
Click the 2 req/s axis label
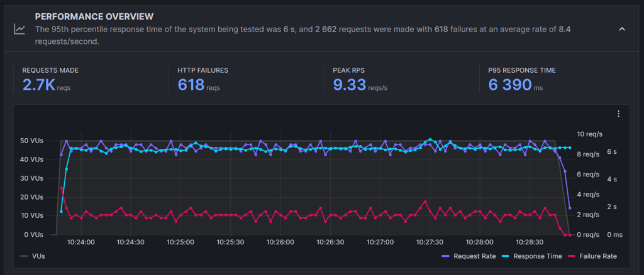point(588,215)
